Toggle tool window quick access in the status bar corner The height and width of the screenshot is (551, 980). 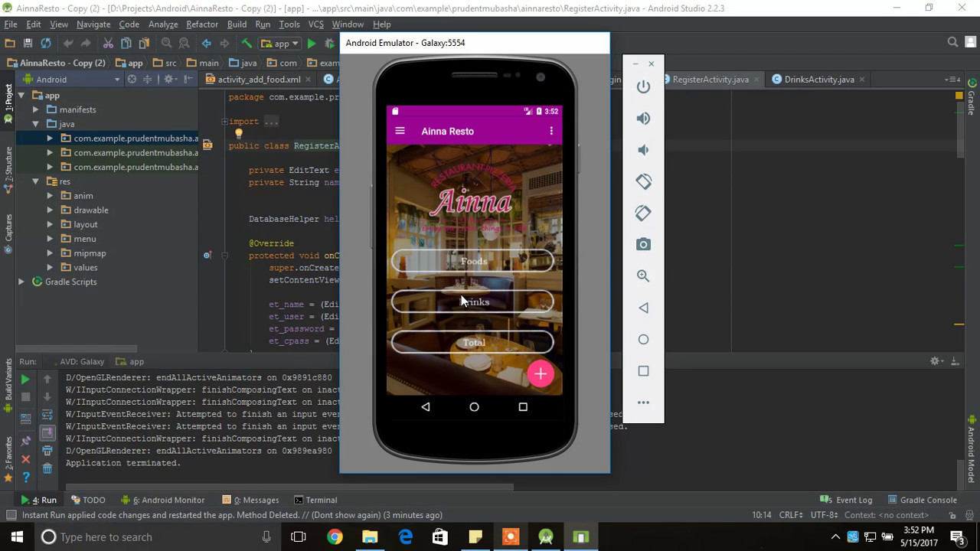(x=11, y=515)
